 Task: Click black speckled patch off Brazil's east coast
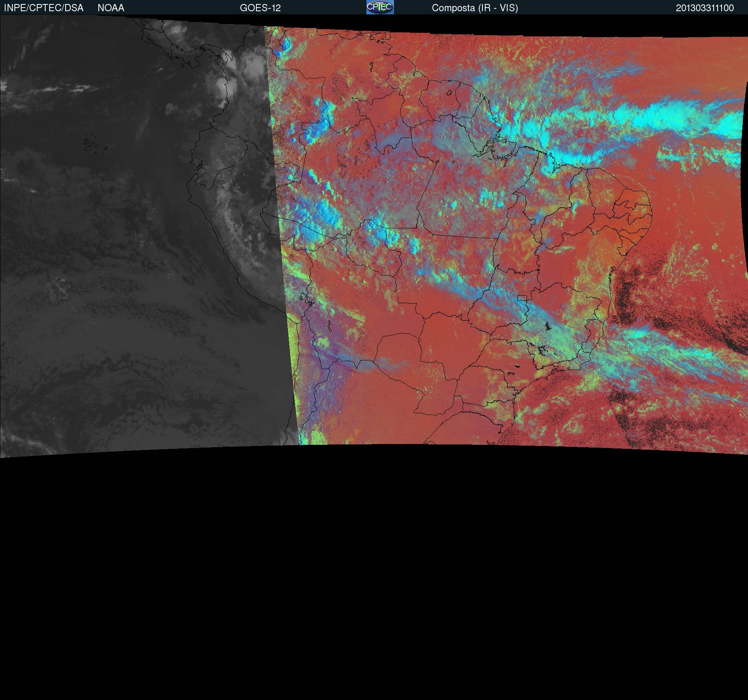tap(628, 296)
